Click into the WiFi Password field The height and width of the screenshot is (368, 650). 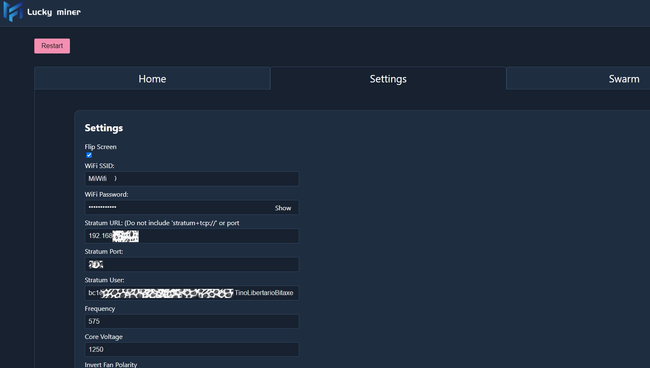(178, 207)
